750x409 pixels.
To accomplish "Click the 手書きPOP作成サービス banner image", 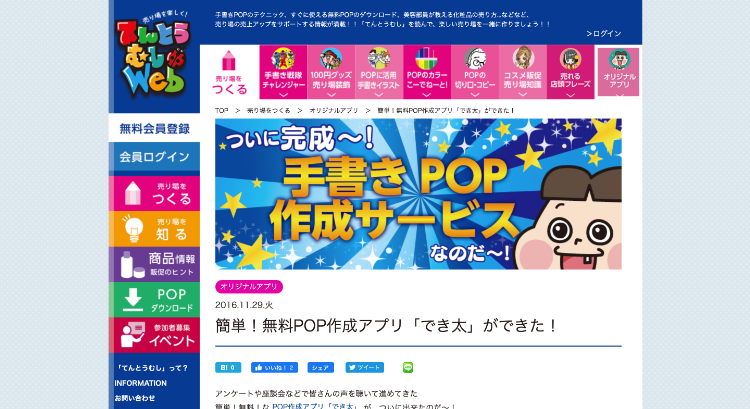I will pos(419,194).
